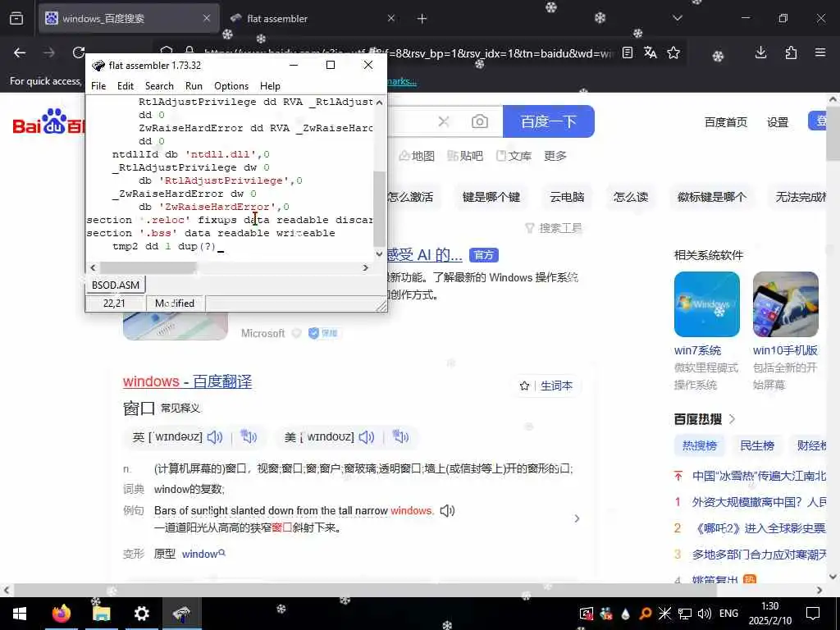The image size is (840, 630).
Task: Open the 百度首页 link
Action: [726, 122]
